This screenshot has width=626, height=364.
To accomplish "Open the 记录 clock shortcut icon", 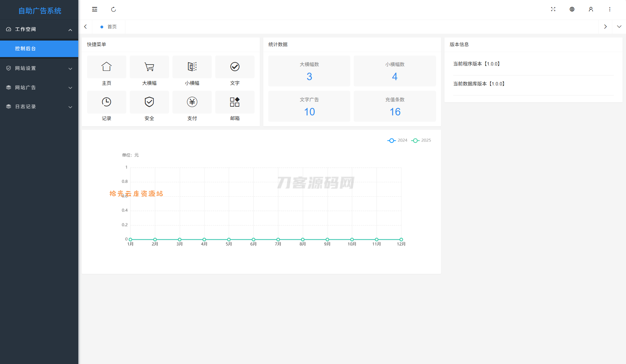I will tap(106, 102).
